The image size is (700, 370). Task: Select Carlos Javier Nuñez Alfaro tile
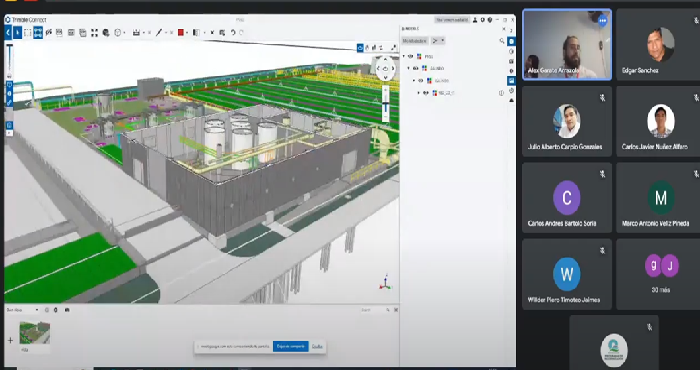click(x=660, y=121)
